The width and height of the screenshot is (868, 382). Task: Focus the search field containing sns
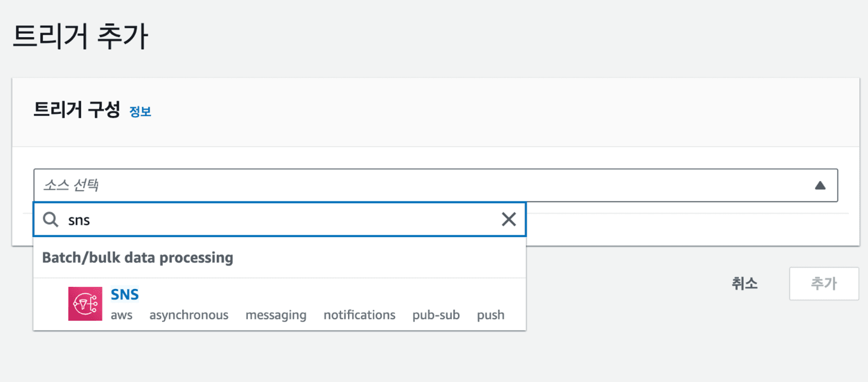(x=274, y=220)
